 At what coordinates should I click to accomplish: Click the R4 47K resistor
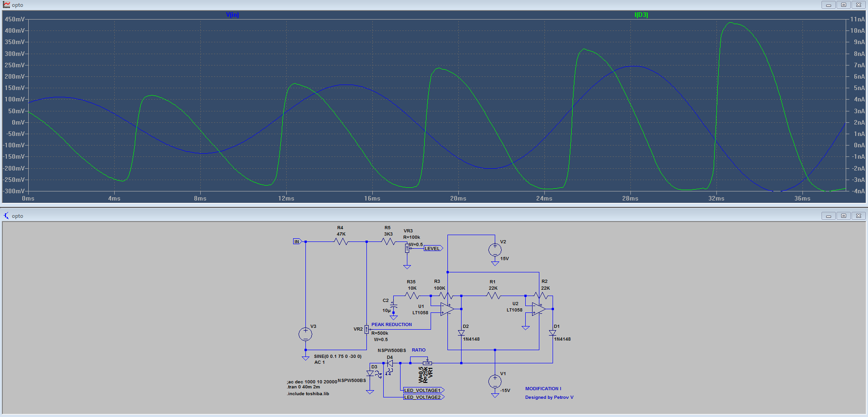tap(341, 242)
